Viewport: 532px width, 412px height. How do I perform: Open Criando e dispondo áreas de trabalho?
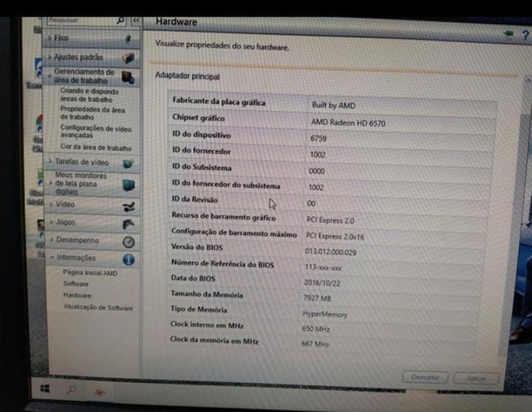click(x=89, y=96)
